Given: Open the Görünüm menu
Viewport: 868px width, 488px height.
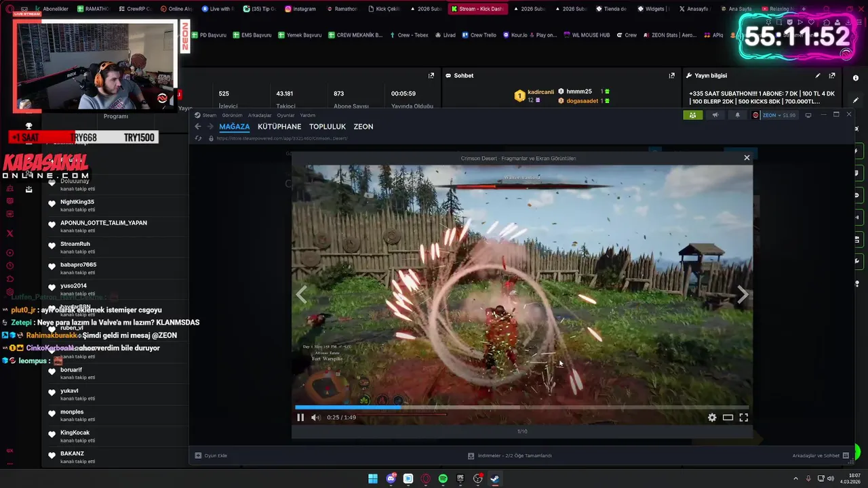Looking at the screenshot, I should pyautogui.click(x=232, y=115).
